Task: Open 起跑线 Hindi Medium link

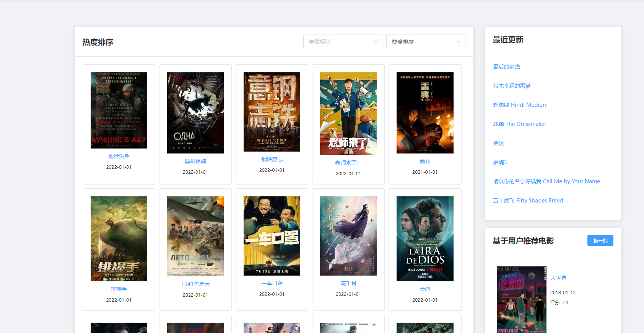Action: tap(520, 105)
